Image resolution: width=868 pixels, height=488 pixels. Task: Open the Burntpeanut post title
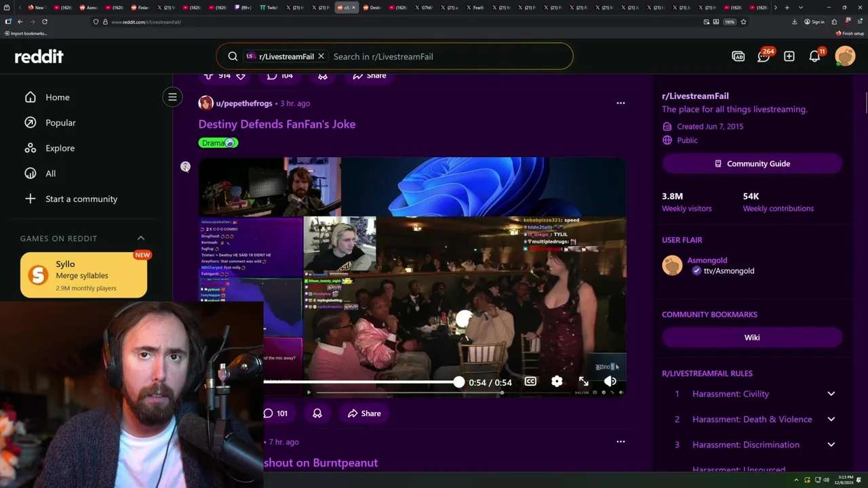pos(321,463)
